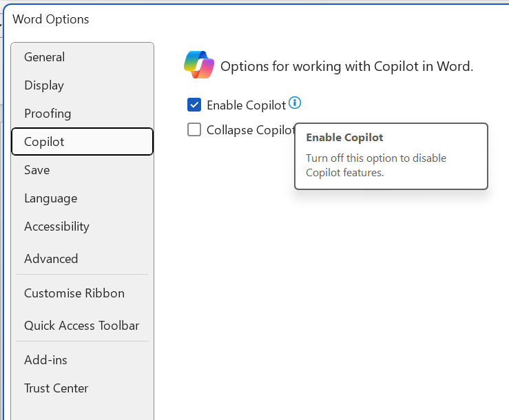Open the General options category
Viewport: 509px width, 420px height.
pos(82,57)
